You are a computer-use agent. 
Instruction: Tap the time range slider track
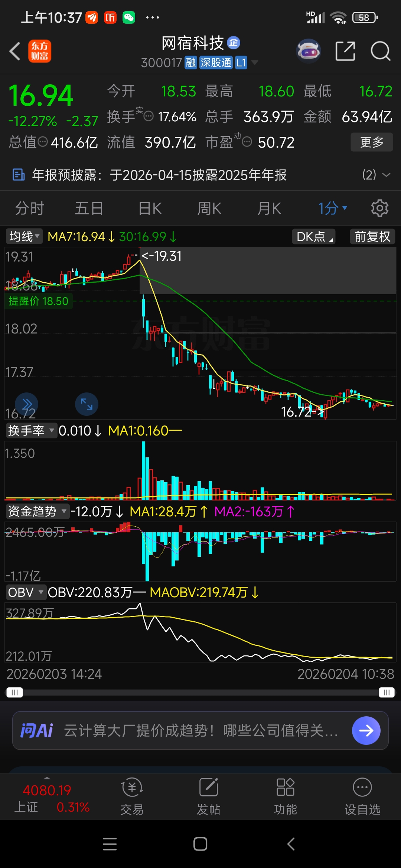(200, 693)
